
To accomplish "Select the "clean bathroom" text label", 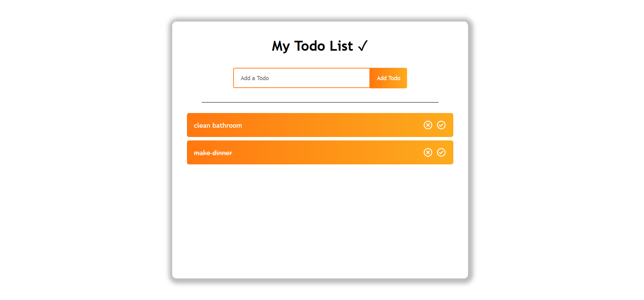I will 218,125.
